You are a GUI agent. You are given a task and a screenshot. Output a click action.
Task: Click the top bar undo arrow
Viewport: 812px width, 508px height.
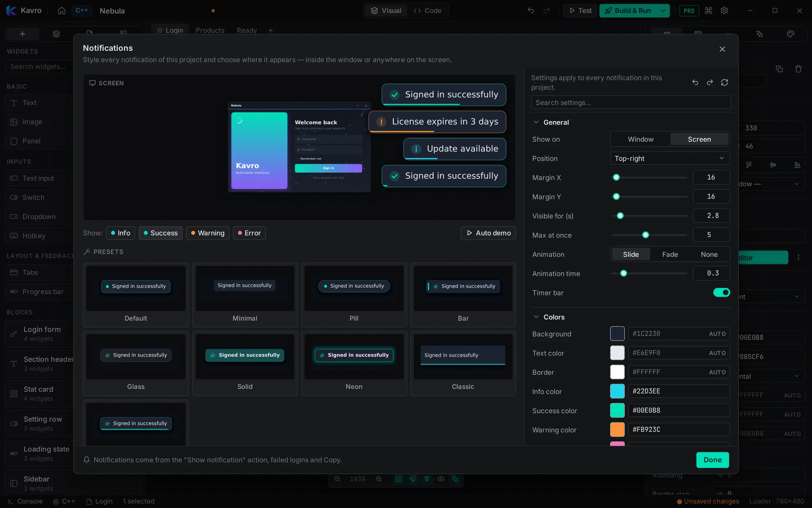click(x=531, y=10)
